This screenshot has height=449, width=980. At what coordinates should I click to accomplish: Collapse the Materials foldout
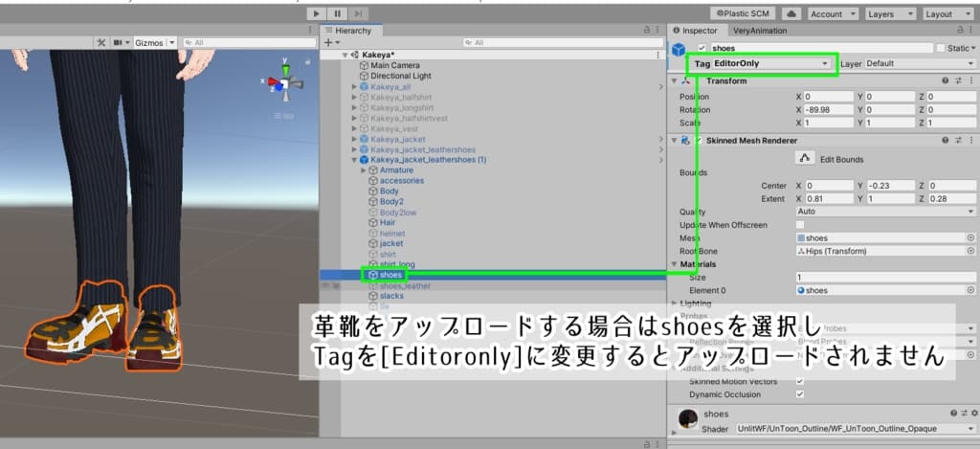674,264
